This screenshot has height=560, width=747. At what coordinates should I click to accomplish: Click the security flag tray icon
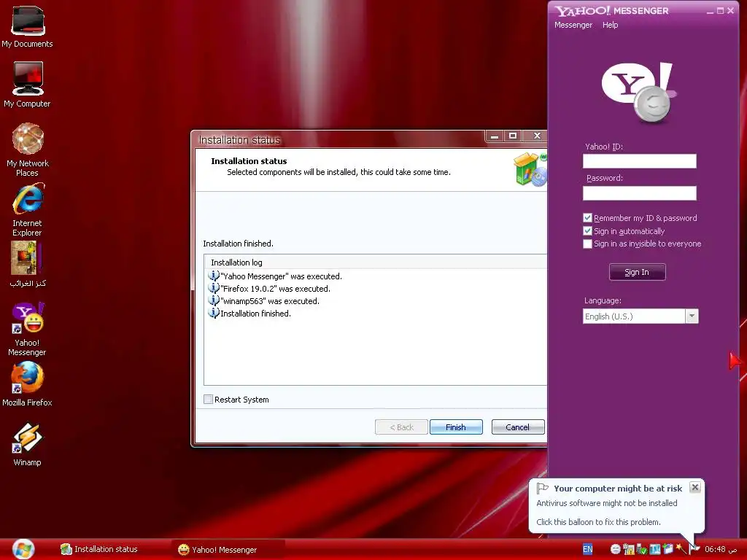click(694, 549)
